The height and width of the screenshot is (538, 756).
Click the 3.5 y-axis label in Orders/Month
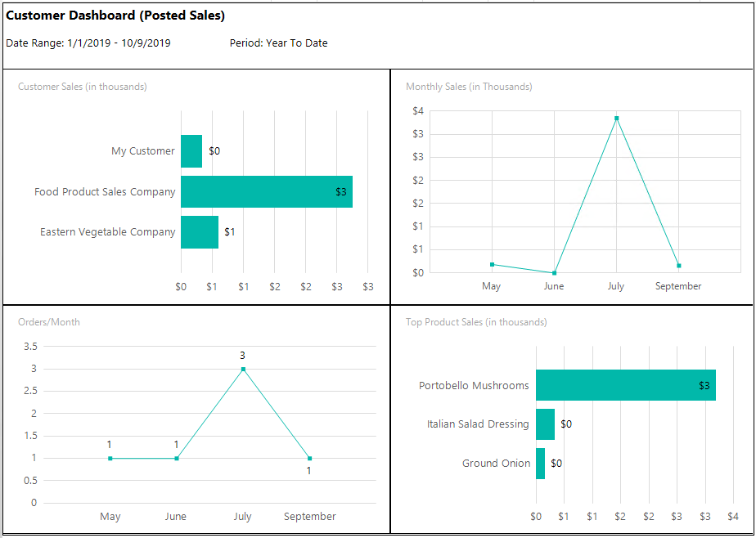(x=30, y=347)
